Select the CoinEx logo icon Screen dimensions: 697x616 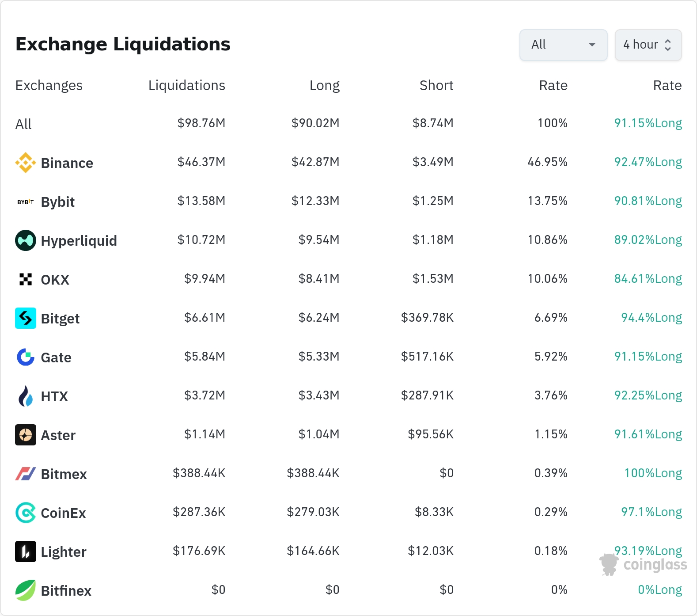click(26, 513)
